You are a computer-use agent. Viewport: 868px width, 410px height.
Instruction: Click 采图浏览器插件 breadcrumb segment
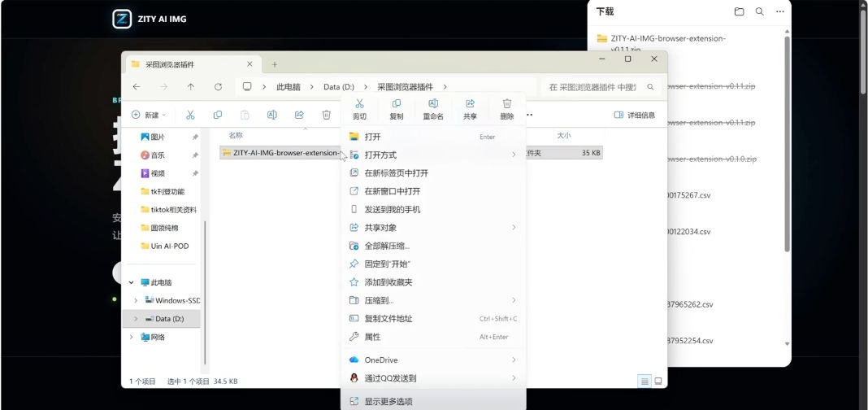(x=406, y=87)
